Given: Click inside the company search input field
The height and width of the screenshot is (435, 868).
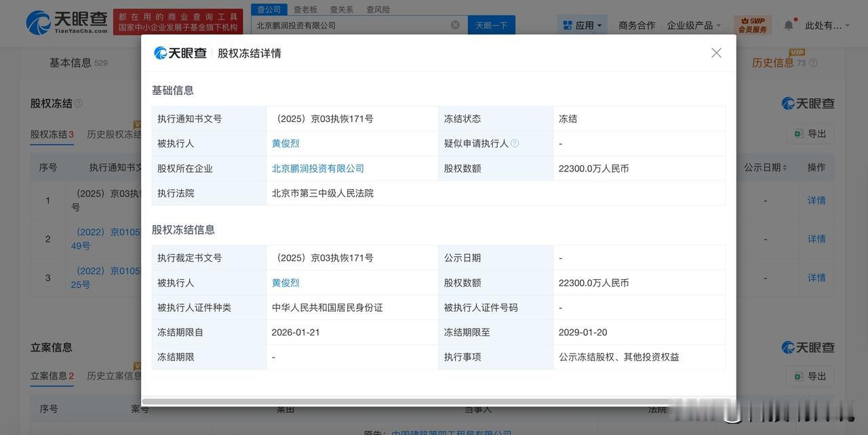Looking at the screenshot, I should pyautogui.click(x=339, y=23).
